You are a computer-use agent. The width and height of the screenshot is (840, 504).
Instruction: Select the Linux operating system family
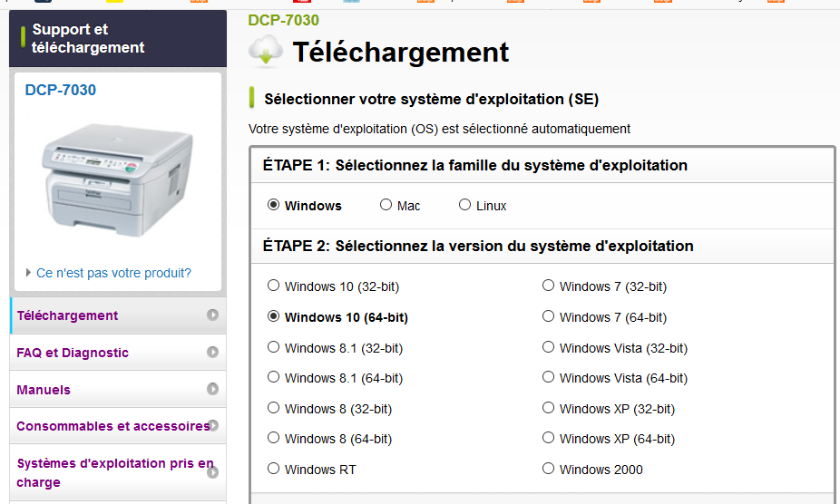pyautogui.click(x=465, y=206)
